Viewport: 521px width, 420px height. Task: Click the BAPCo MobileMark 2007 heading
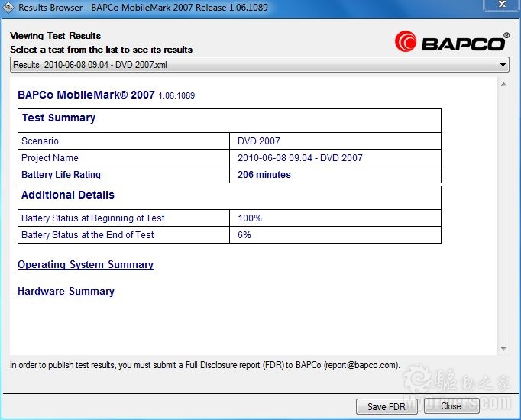(x=86, y=95)
